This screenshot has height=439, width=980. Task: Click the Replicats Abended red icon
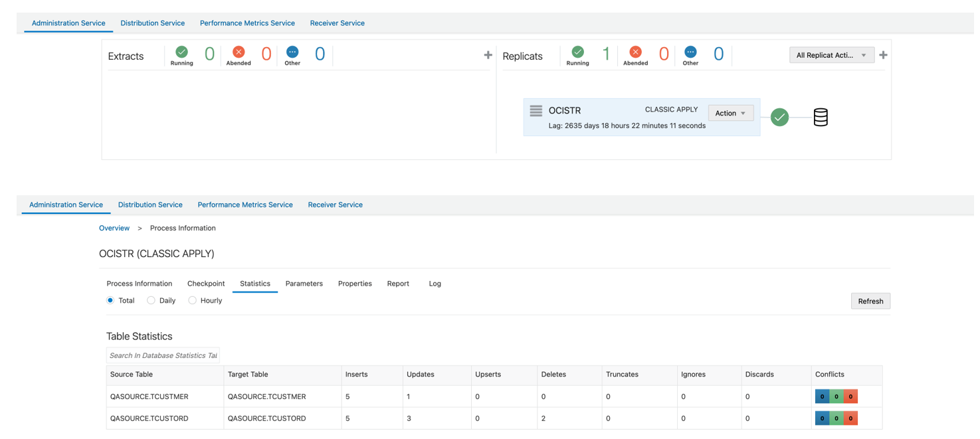tap(635, 51)
